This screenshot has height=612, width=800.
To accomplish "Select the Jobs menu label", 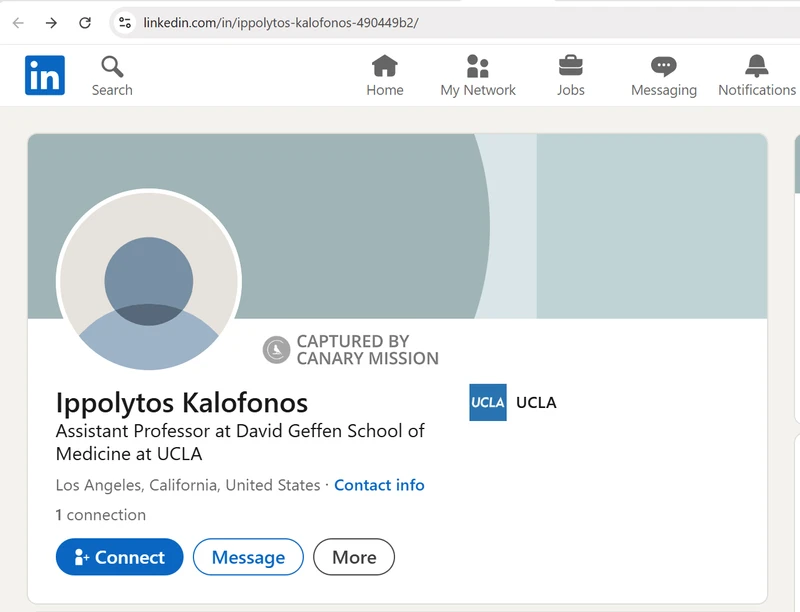I will [x=570, y=90].
